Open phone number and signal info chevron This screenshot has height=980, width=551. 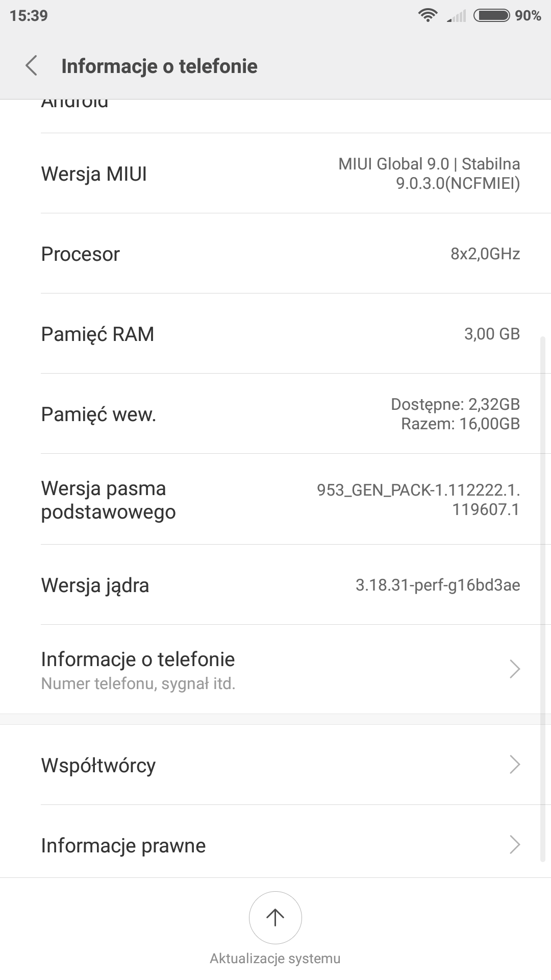(x=514, y=669)
